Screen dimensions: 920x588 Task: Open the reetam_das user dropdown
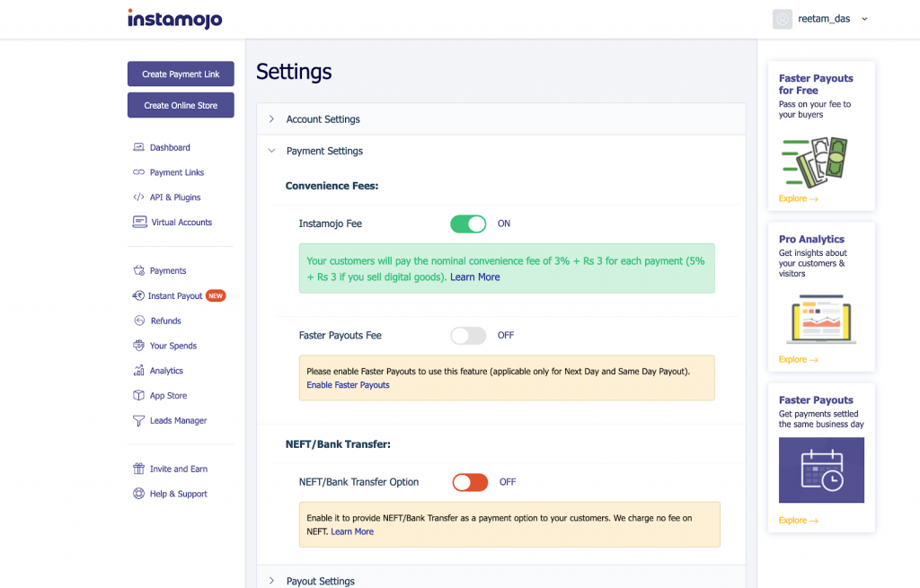(821, 19)
